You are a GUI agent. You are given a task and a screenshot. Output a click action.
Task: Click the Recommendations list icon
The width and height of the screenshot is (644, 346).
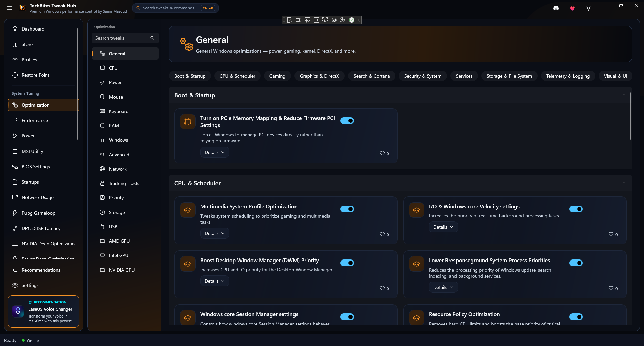click(15, 270)
